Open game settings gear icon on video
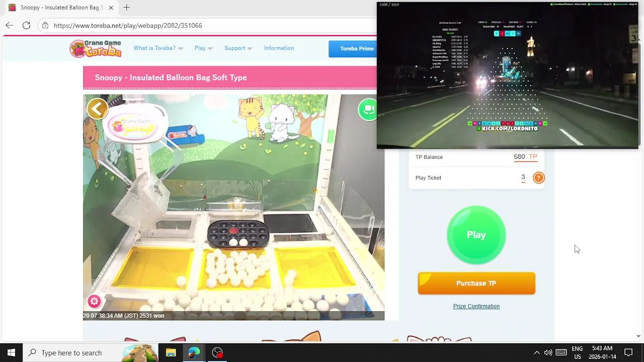The height and width of the screenshot is (362, 644). point(94,301)
